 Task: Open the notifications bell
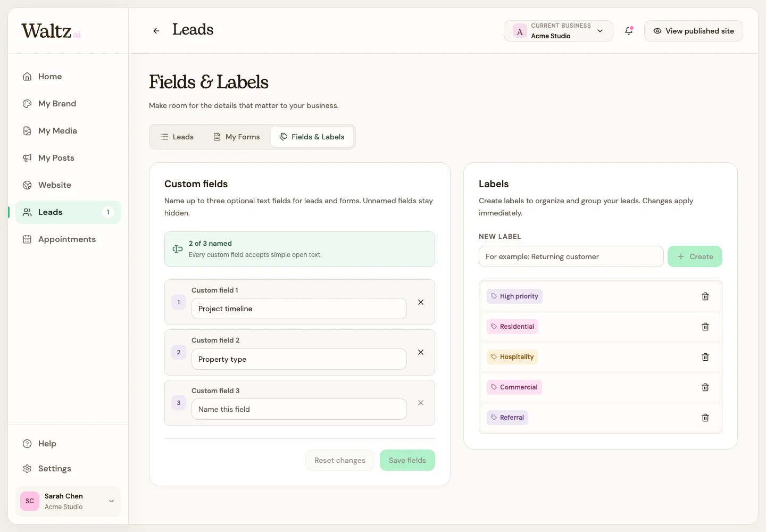pos(629,31)
